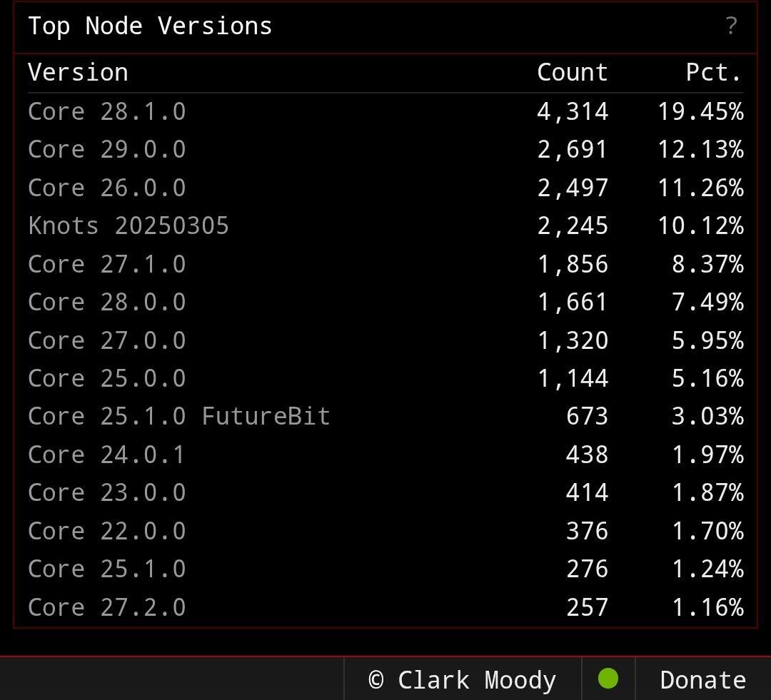
Task: Open the © Clark Moody link
Action: 462,680
